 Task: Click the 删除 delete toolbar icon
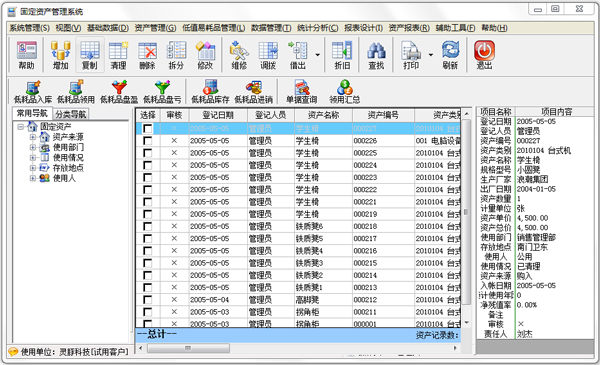click(x=147, y=55)
